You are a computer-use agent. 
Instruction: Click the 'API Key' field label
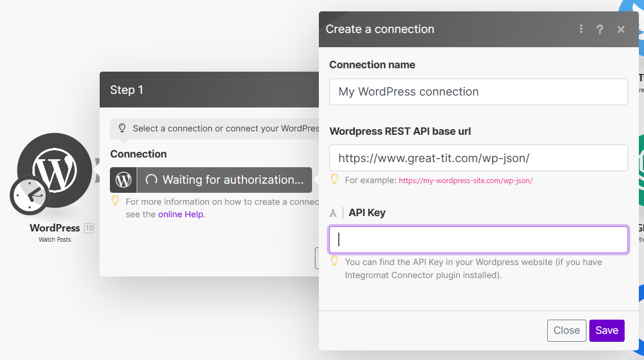367,213
